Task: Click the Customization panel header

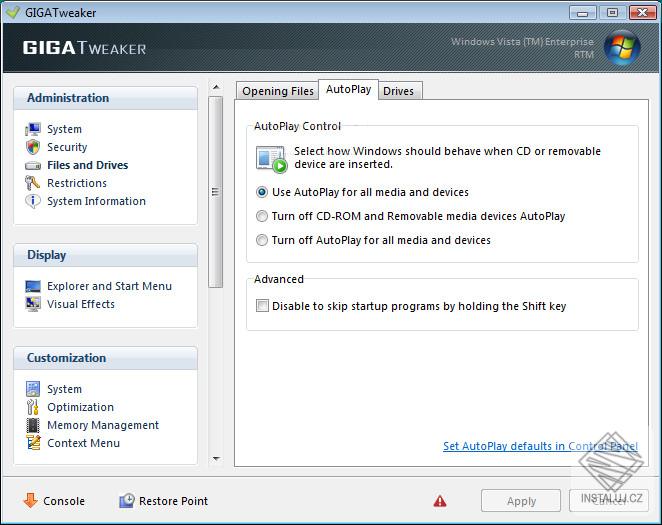Action: coord(106,358)
